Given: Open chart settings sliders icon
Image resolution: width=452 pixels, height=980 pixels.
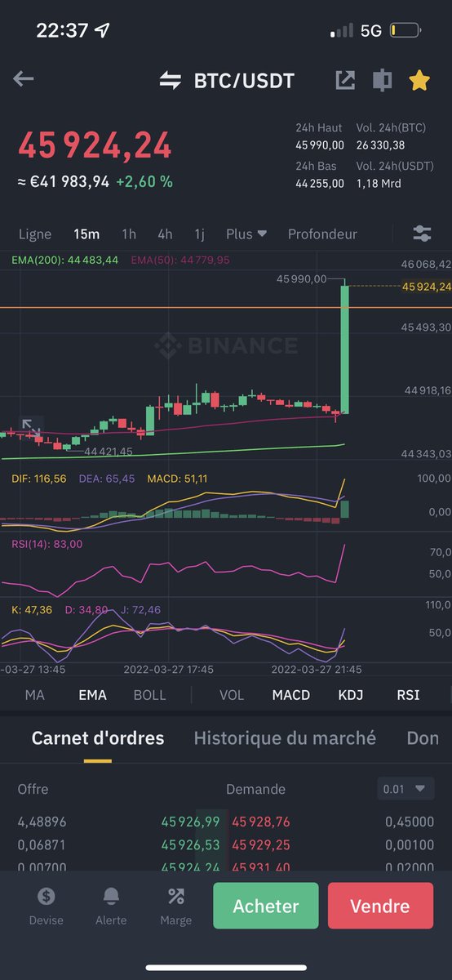Looking at the screenshot, I should point(422,234).
